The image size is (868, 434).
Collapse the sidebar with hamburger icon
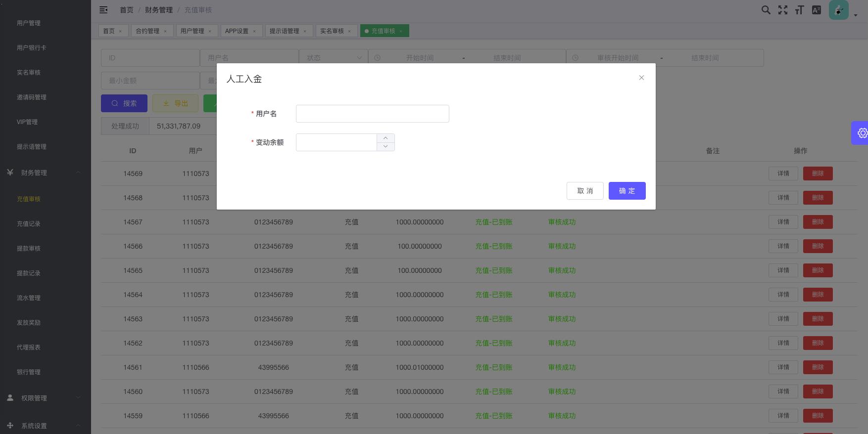click(x=103, y=10)
